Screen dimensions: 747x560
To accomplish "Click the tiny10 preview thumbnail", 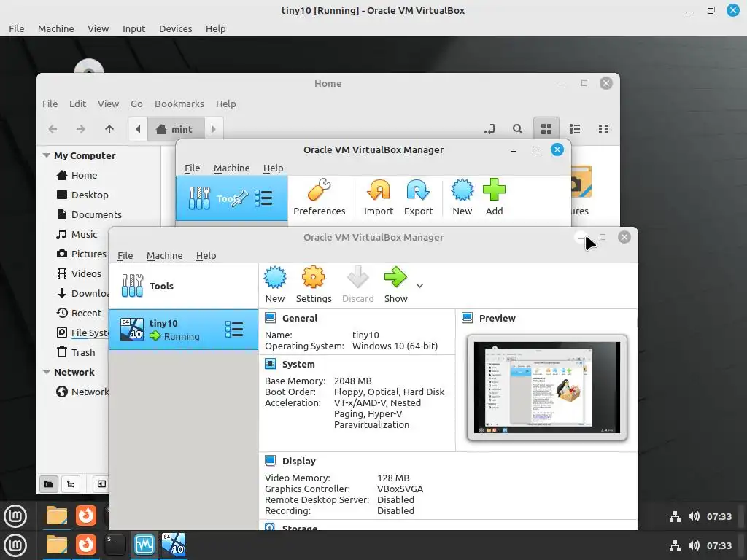I will 547,387.
